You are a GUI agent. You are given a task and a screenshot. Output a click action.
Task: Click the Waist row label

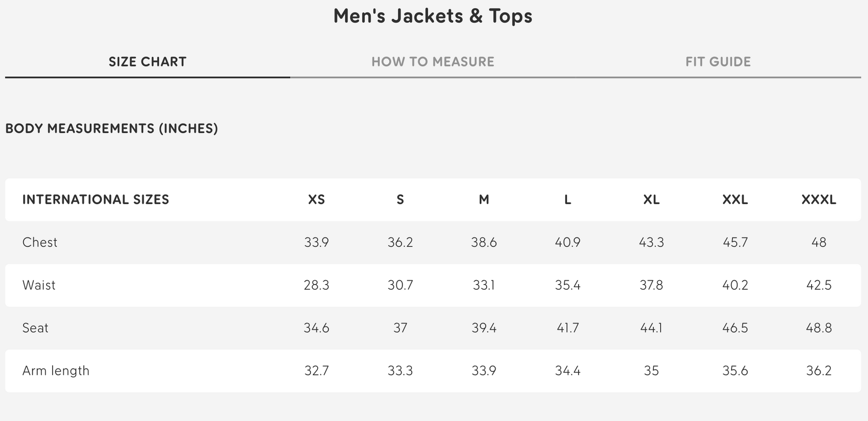point(39,285)
